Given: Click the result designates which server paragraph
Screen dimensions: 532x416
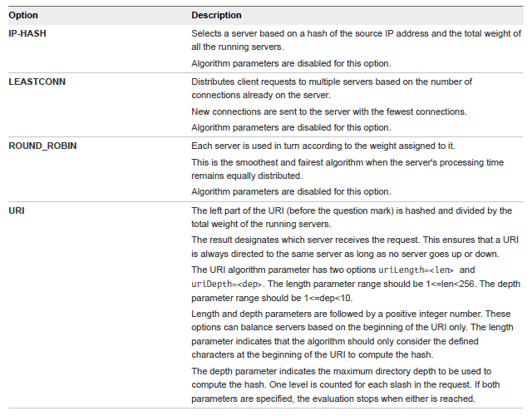Looking at the screenshot, I should 355,248.
